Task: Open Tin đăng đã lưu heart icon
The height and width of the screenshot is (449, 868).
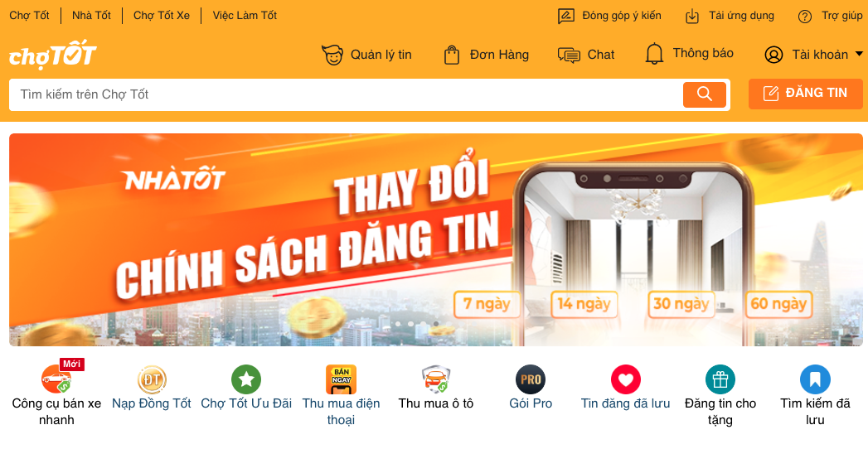Action: [626, 379]
